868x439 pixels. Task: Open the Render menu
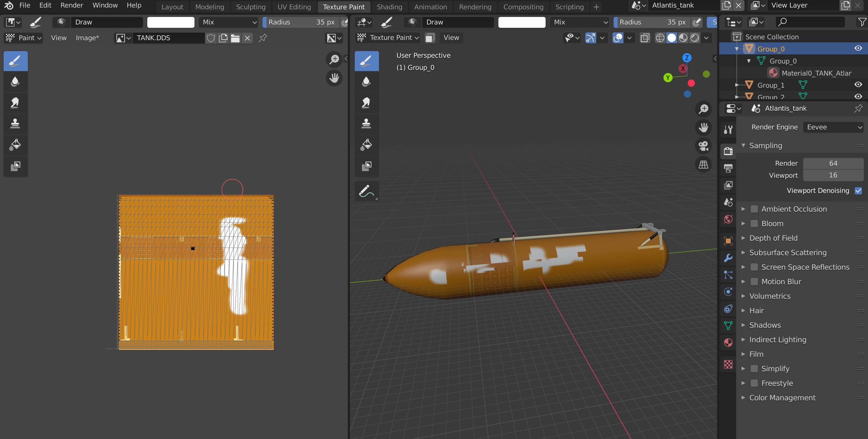[x=71, y=5]
